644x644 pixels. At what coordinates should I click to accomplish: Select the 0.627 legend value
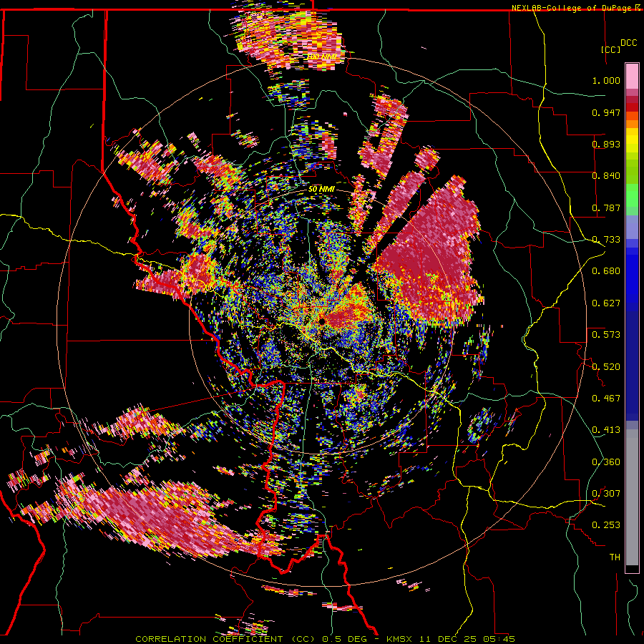(606, 303)
